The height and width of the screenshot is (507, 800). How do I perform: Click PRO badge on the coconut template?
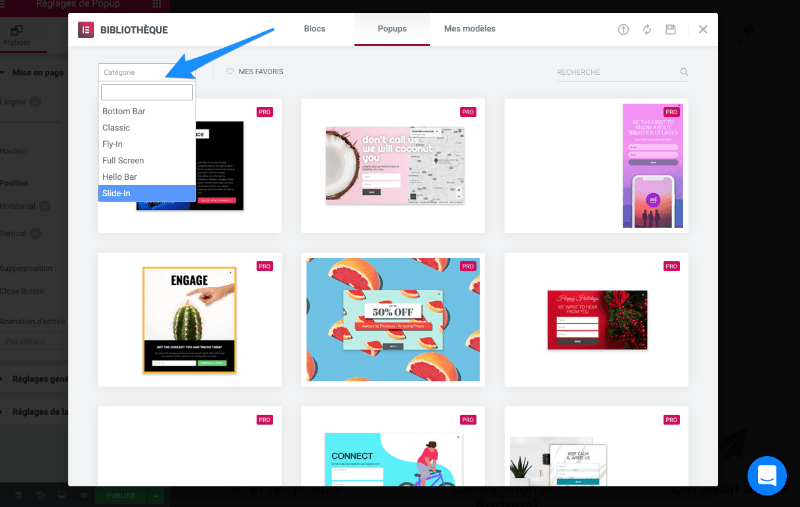[468, 112]
